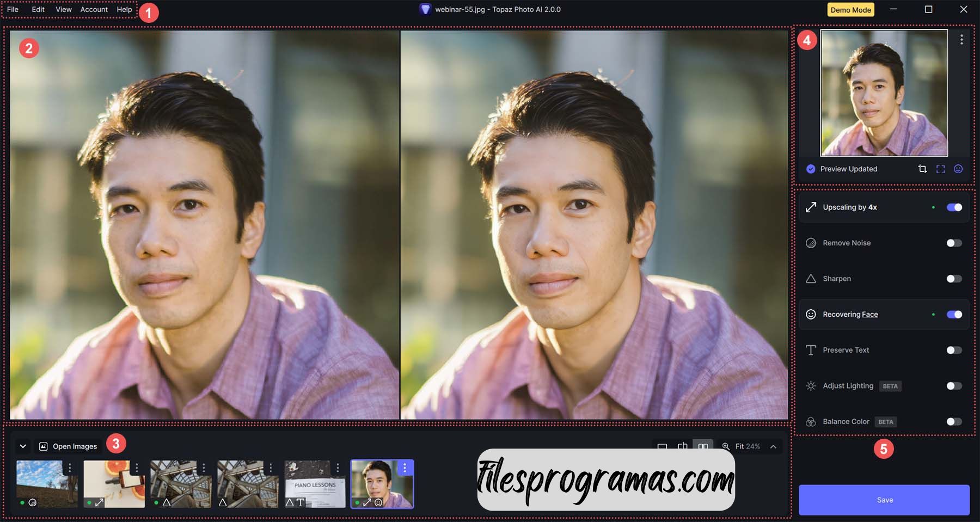Viewport: 980px width, 522px height.
Task: Disable the Upscaling by 4x toggle
Action: [x=954, y=207]
